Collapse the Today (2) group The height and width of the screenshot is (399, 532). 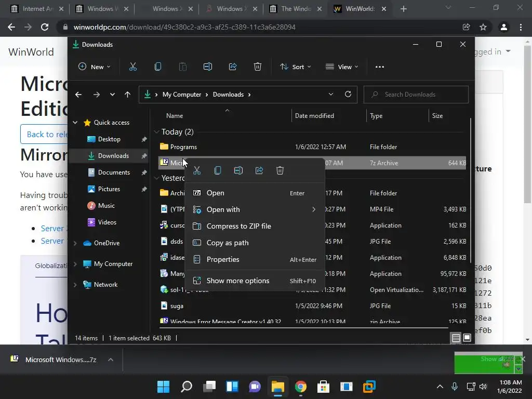tap(156, 131)
